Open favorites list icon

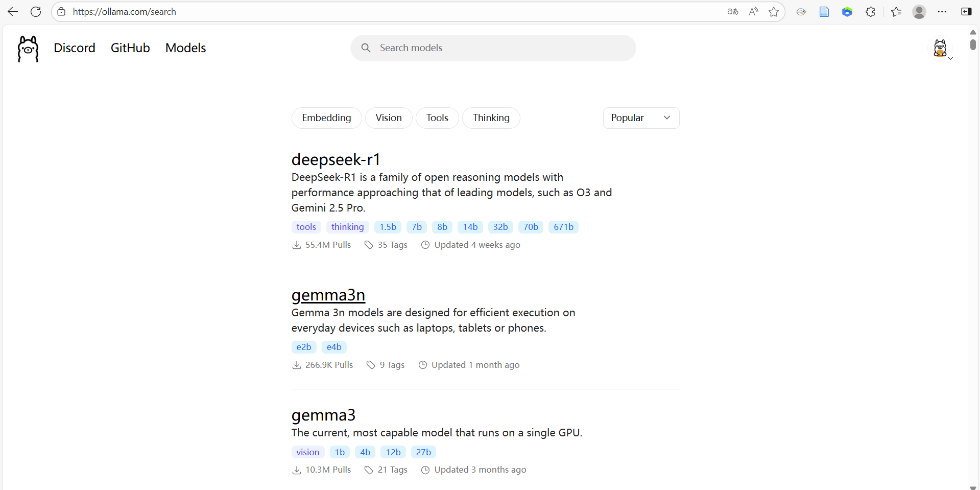click(x=896, y=12)
